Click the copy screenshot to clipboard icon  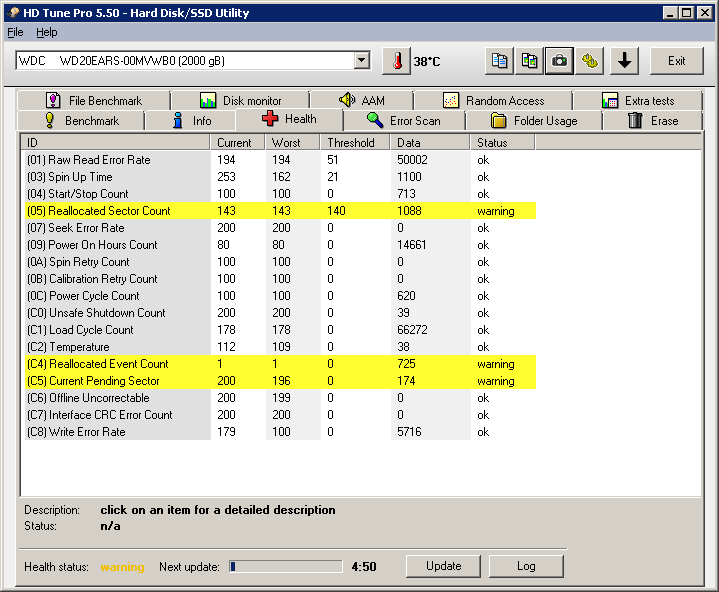(x=529, y=61)
